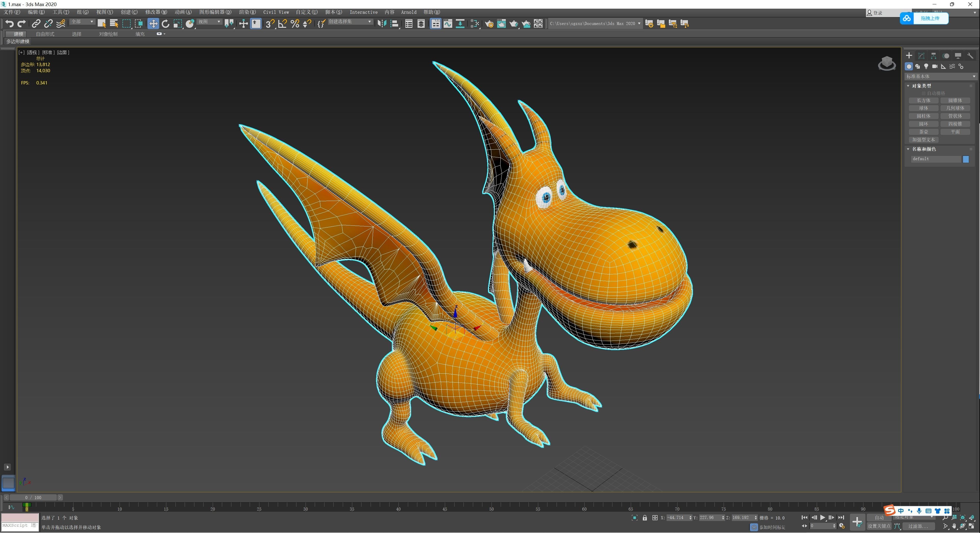The width and height of the screenshot is (980, 533).
Task: Open the Hierarchy panel tab icon
Action: pos(934,56)
